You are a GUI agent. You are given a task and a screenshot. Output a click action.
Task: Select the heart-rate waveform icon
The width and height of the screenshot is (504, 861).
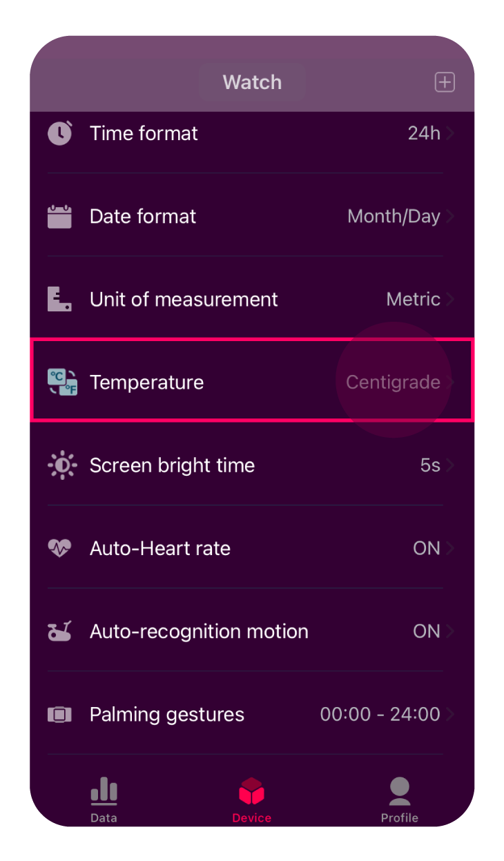point(59,548)
